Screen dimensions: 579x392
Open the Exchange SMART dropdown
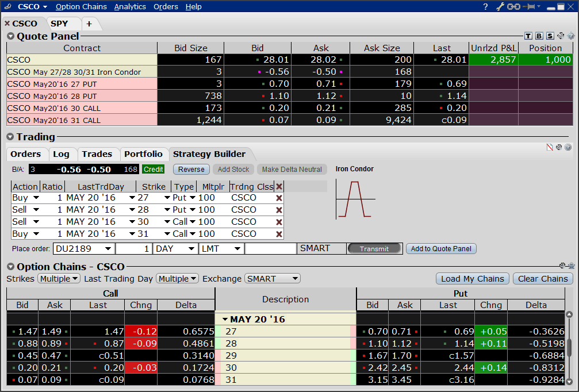pyautogui.click(x=273, y=279)
